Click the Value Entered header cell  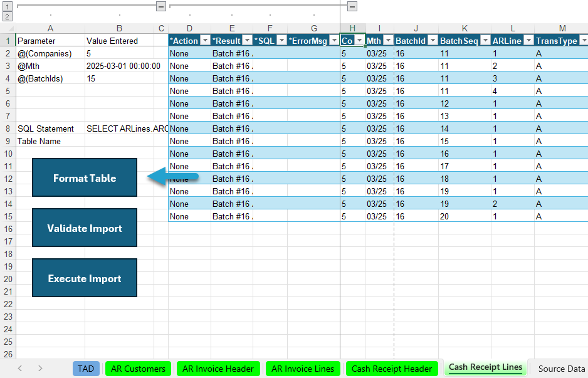119,41
